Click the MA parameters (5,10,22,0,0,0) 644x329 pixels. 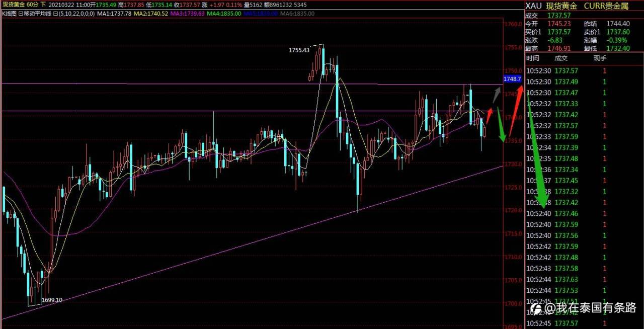[x=75, y=13]
